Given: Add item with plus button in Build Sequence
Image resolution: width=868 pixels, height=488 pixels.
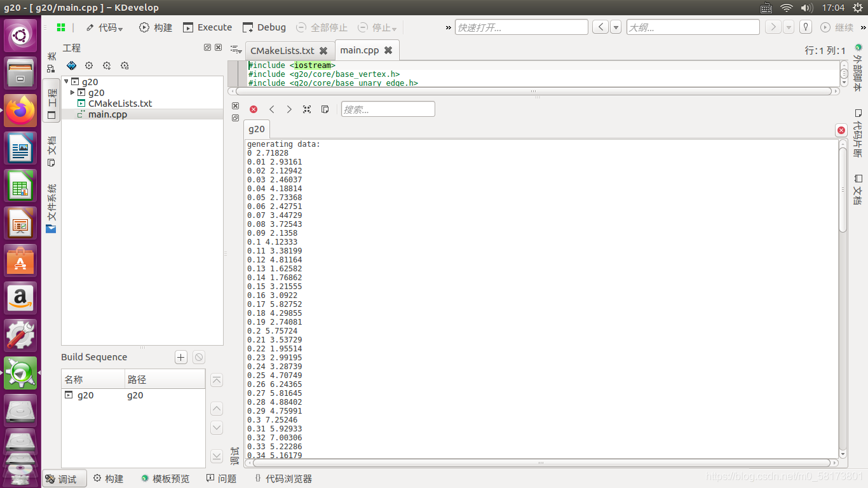Looking at the screenshot, I should tap(181, 357).
